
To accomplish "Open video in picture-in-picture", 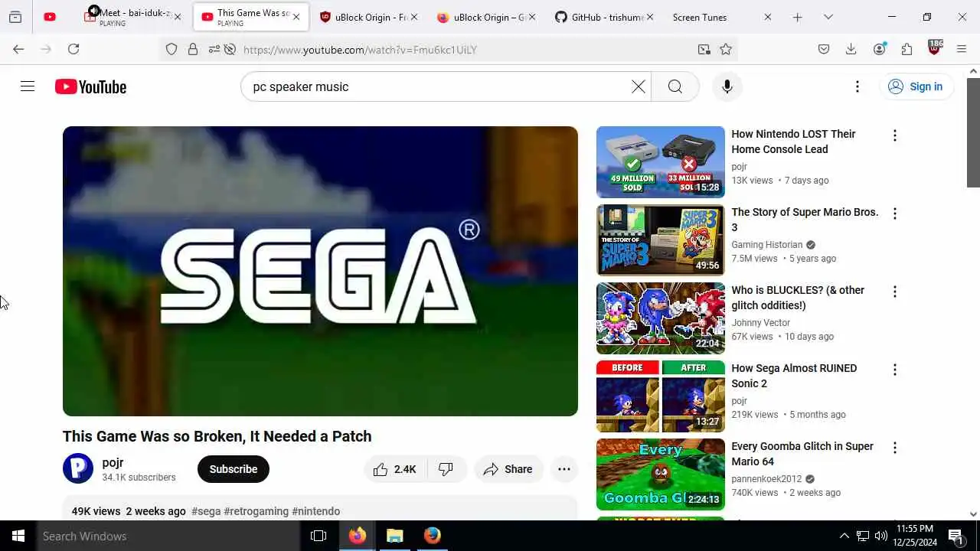I will 704,49.
